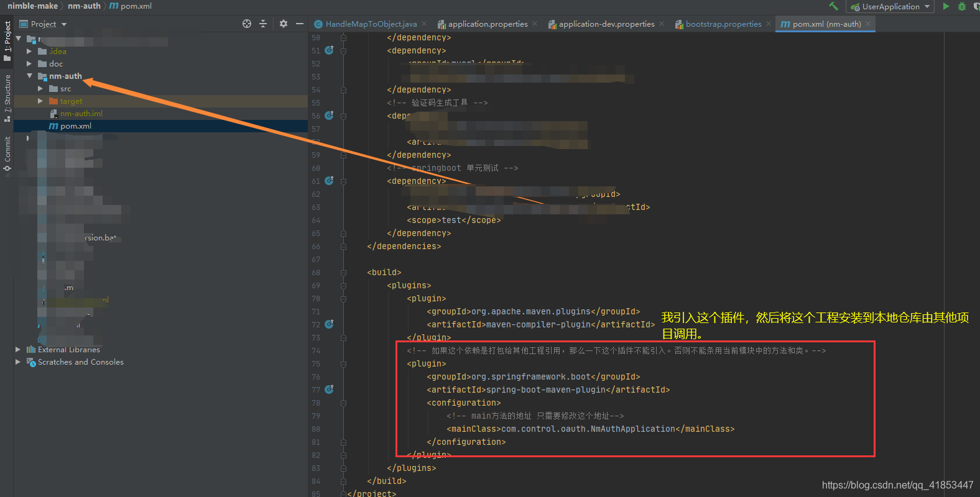
Task: Switch to application-dev.properties tab
Action: click(x=606, y=24)
